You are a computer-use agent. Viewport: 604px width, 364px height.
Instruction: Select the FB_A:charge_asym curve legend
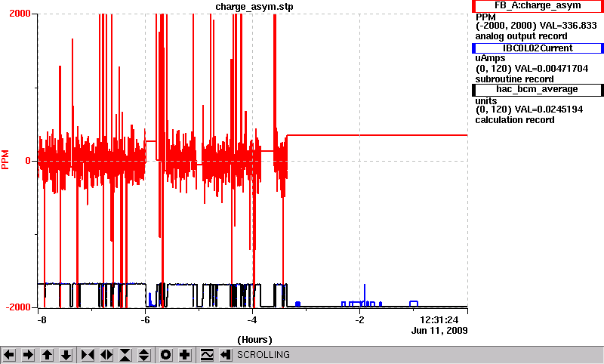[538, 6]
